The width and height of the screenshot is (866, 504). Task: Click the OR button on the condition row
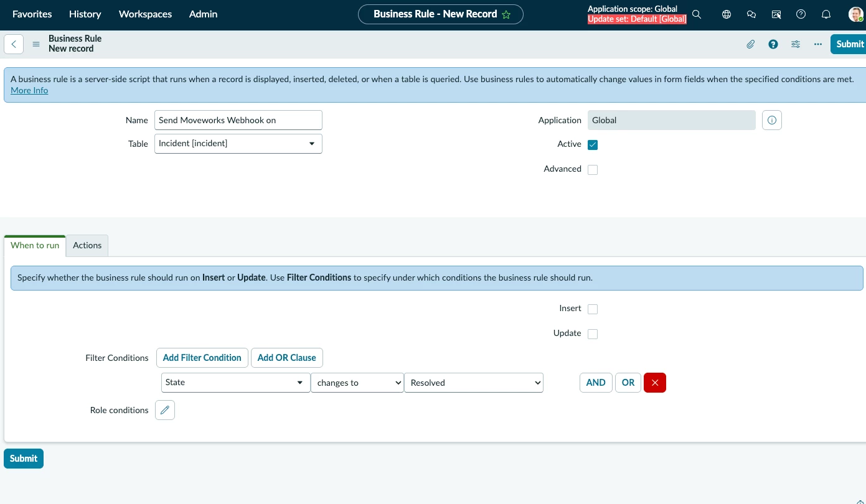(x=628, y=383)
